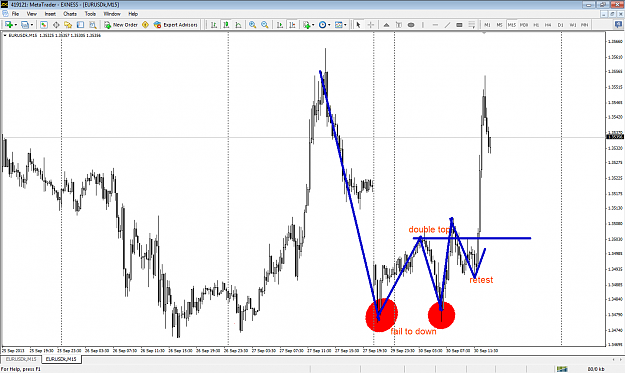Set timeframe to D1

tap(560, 25)
